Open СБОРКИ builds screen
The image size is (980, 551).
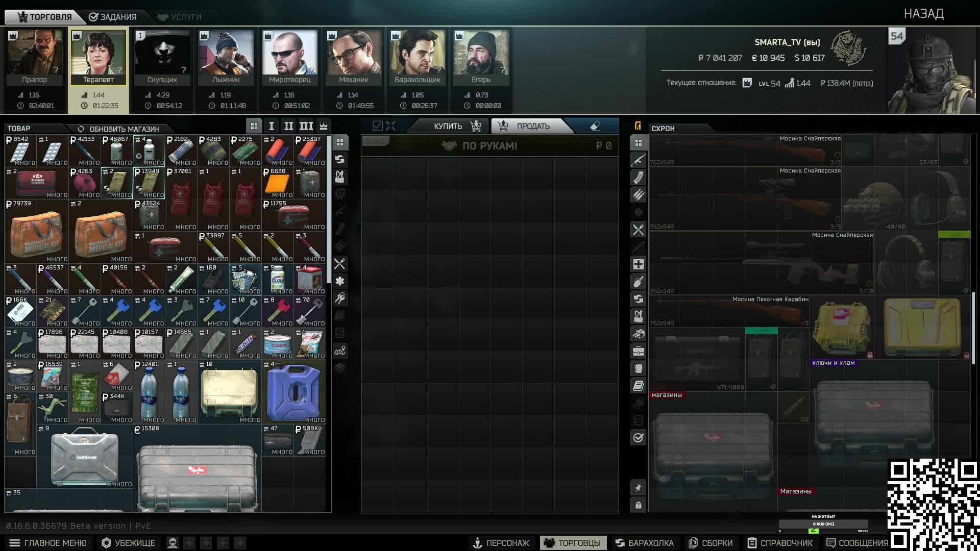pos(710,543)
